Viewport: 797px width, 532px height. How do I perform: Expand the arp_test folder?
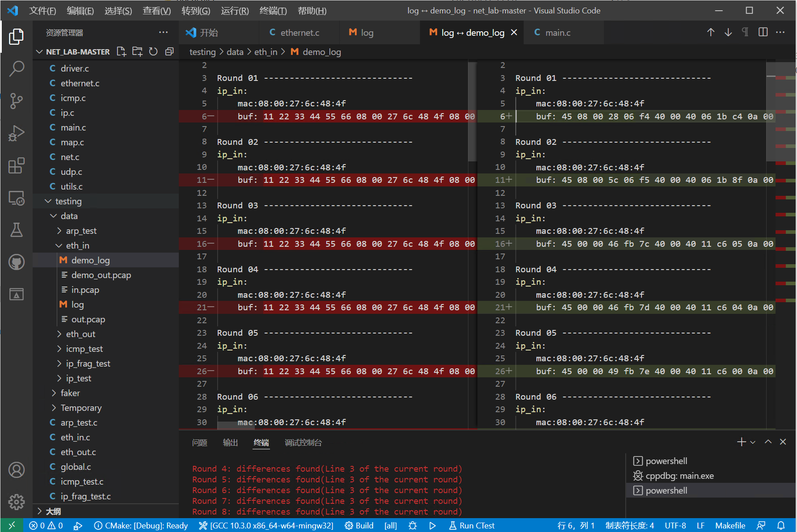point(59,231)
